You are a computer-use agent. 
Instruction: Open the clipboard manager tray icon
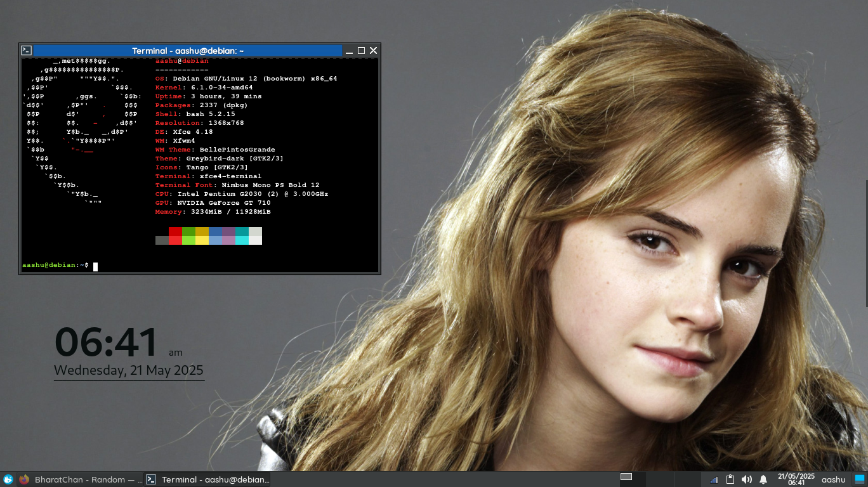click(x=730, y=479)
